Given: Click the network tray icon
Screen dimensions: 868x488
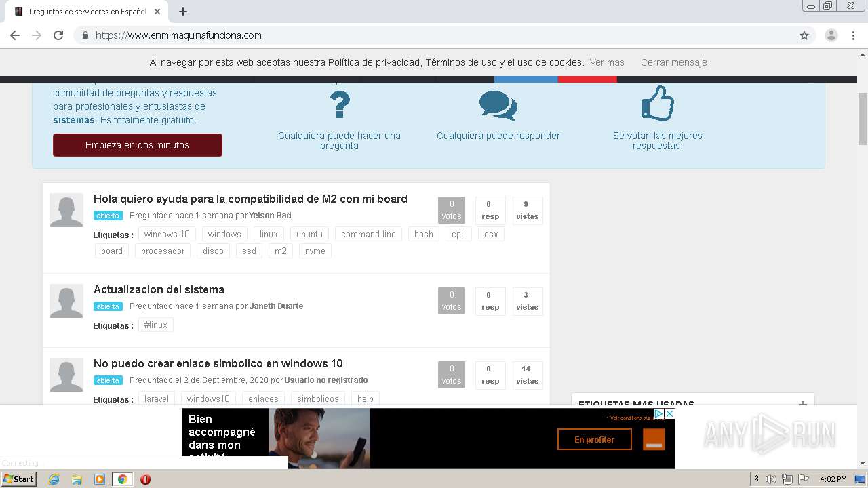Looking at the screenshot, I should (787, 479).
